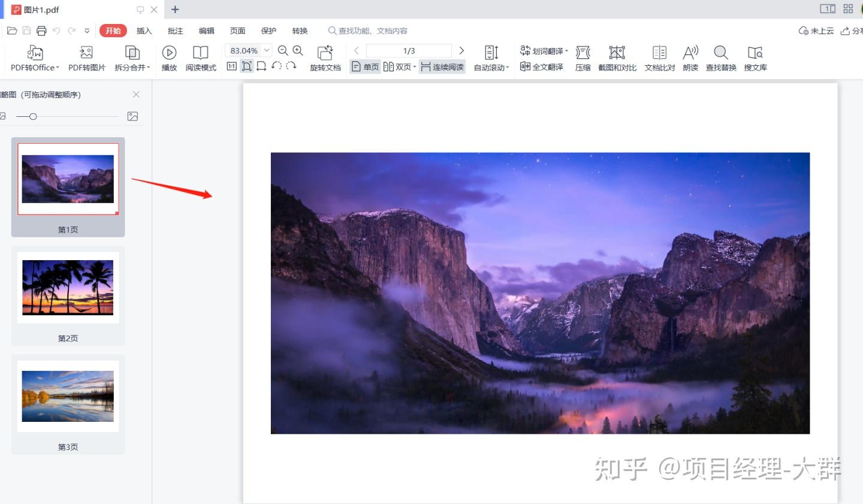Expand the zoom percentage dropdown
The height and width of the screenshot is (504, 863).
[x=267, y=50]
